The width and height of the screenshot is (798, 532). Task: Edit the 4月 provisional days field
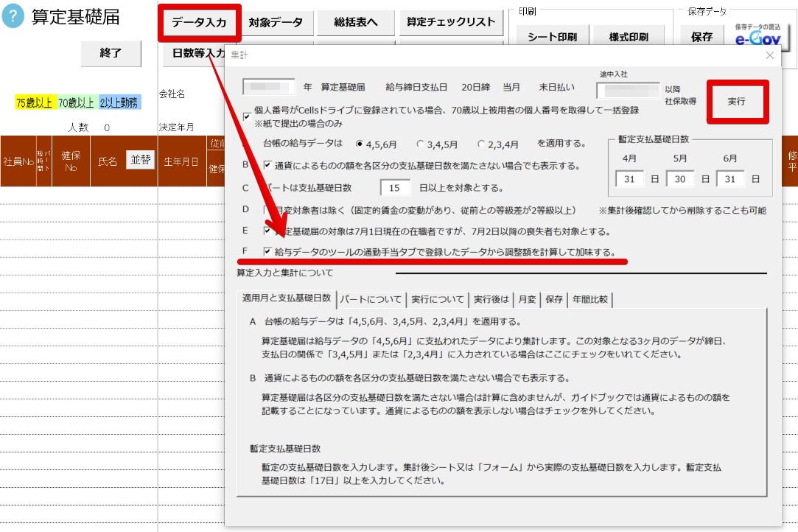[x=629, y=179]
